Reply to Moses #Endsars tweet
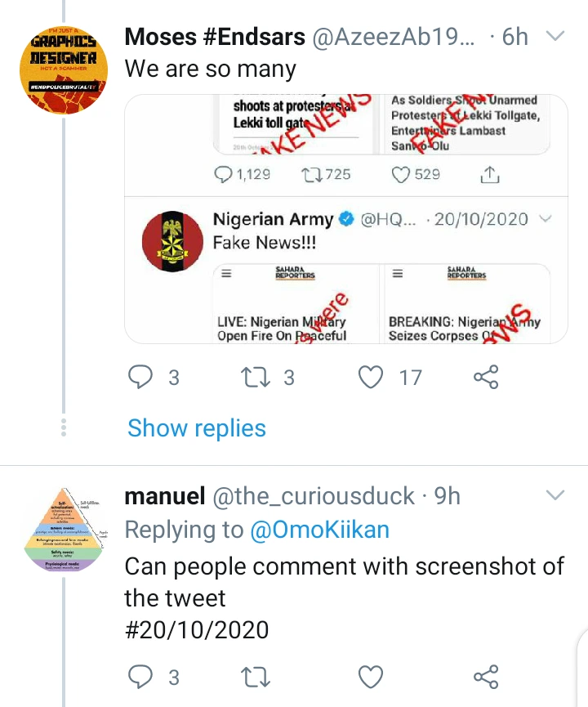 [142, 377]
